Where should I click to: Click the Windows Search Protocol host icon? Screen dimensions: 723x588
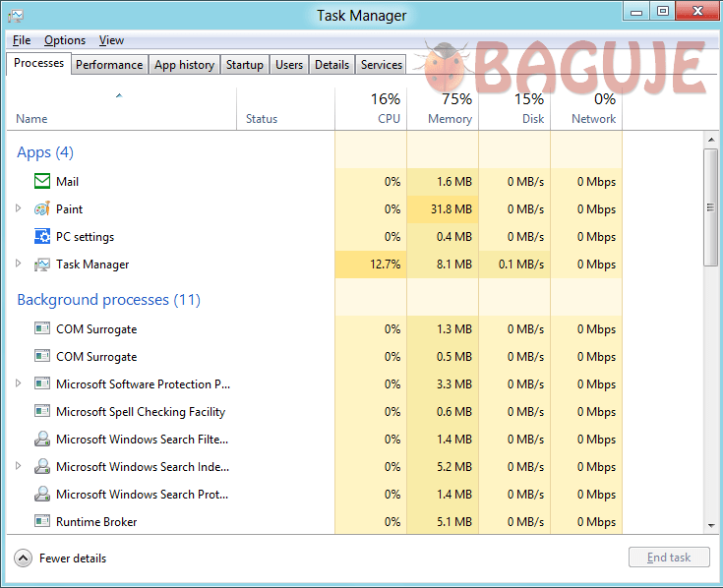[42, 494]
